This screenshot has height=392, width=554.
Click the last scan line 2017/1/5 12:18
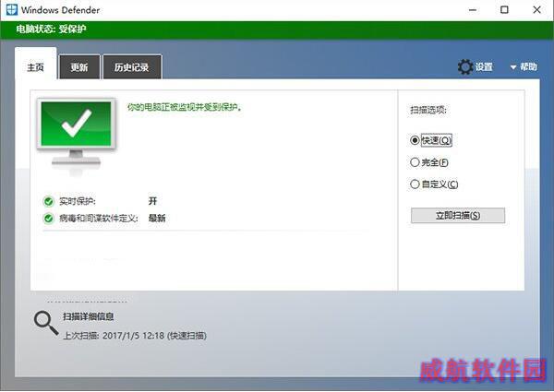pyautogui.click(x=135, y=335)
